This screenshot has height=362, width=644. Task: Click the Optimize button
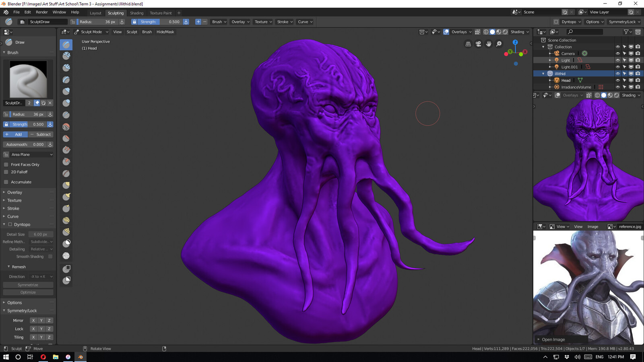[28, 292]
